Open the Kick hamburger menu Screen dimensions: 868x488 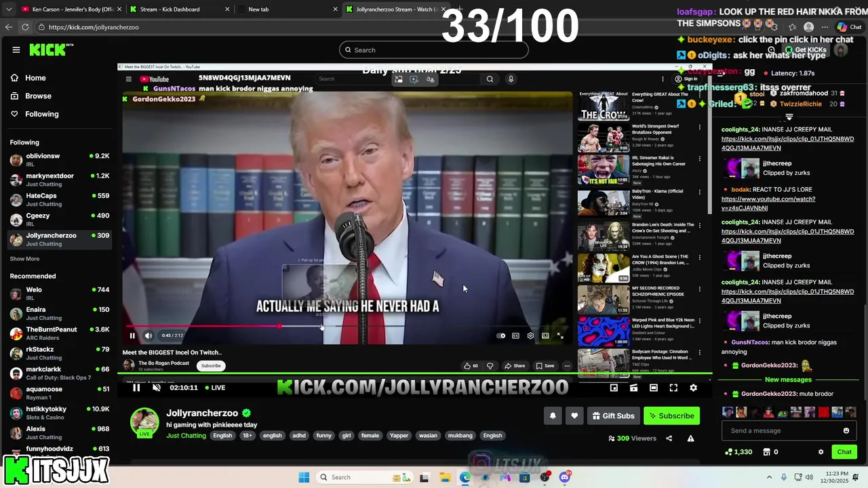click(16, 49)
